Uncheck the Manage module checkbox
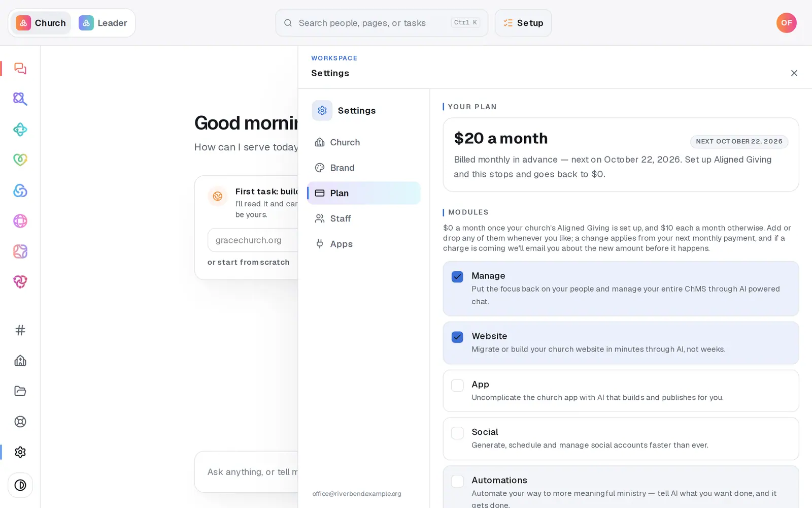The height and width of the screenshot is (508, 812). tap(457, 277)
